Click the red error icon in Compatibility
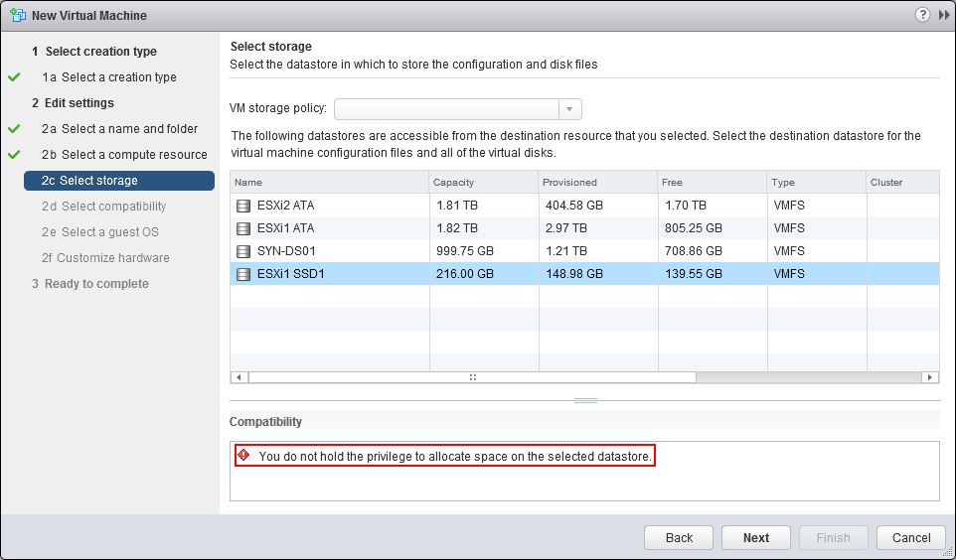Viewport: 956px width, 560px height. pyautogui.click(x=243, y=455)
